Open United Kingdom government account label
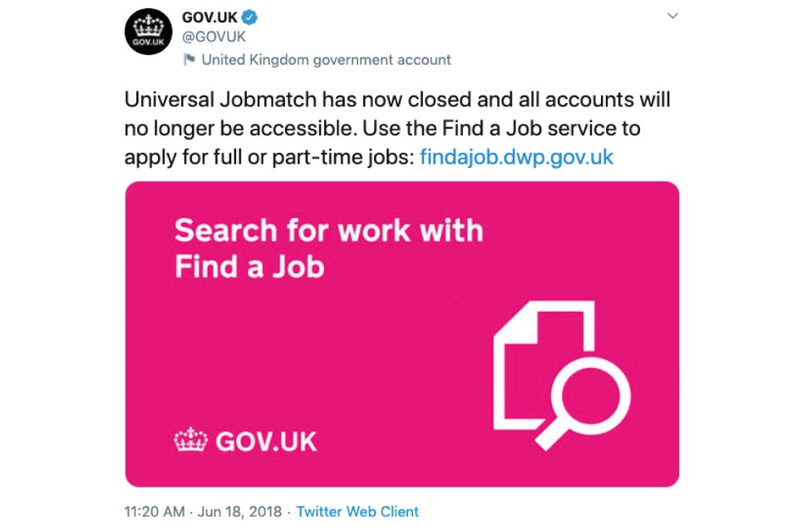Screen dimensions: 798x532 click(x=326, y=60)
